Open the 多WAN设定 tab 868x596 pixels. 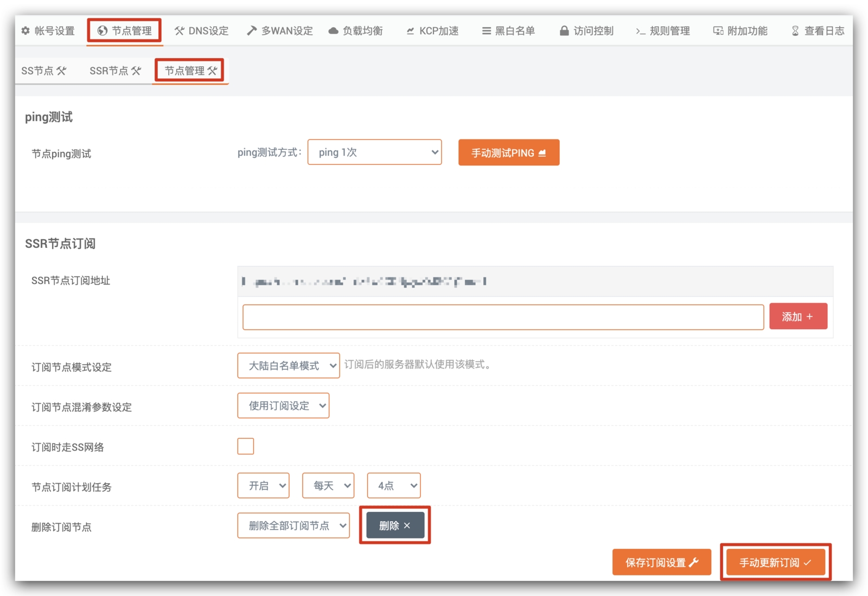point(280,31)
